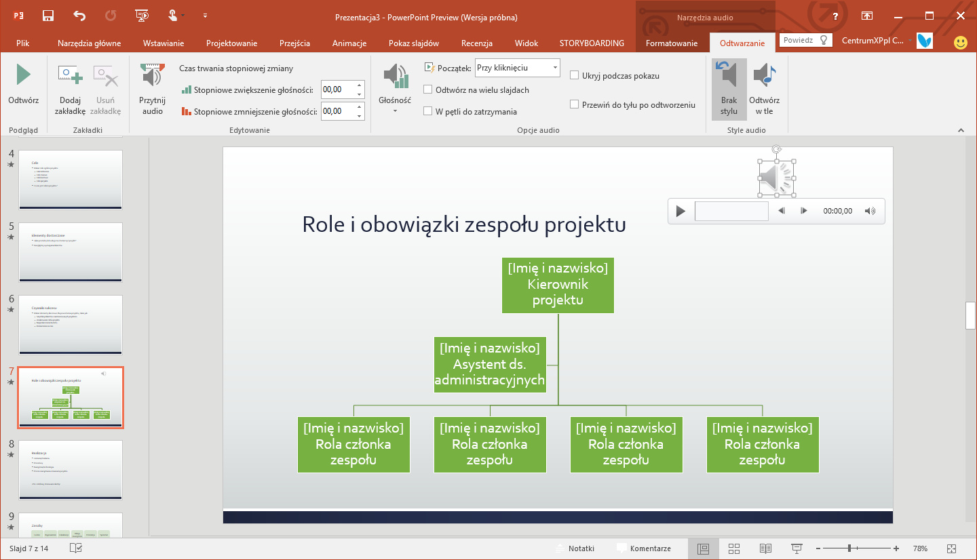Mute audio using the player speaker icon
Image resolution: width=977 pixels, height=560 pixels.
870,211
